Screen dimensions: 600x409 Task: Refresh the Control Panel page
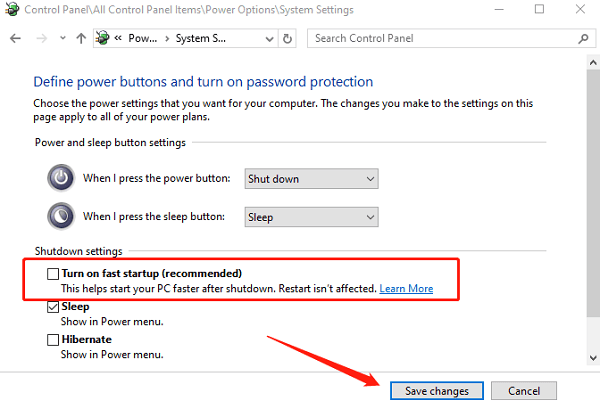(x=288, y=38)
